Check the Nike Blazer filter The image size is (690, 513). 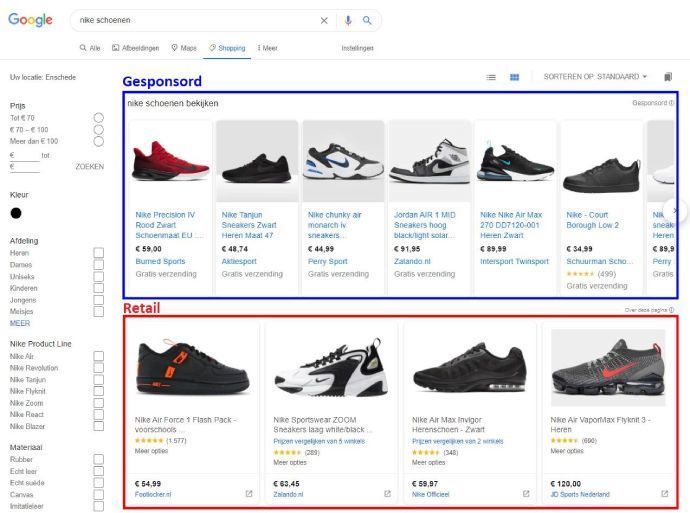(99, 426)
